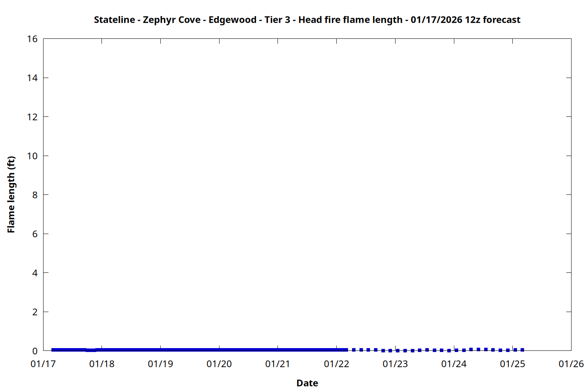Click the 01/26 date tick label

pos(571,364)
